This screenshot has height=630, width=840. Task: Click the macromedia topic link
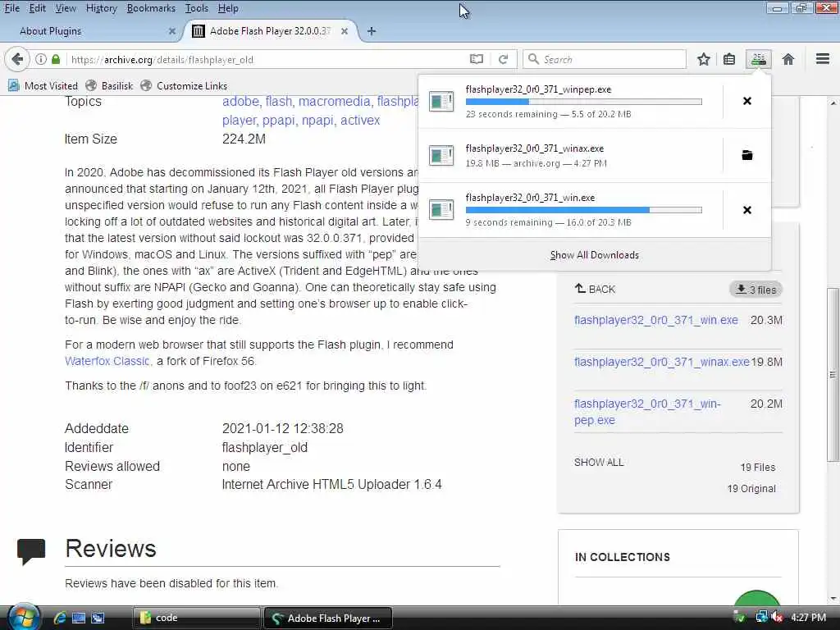coord(335,101)
